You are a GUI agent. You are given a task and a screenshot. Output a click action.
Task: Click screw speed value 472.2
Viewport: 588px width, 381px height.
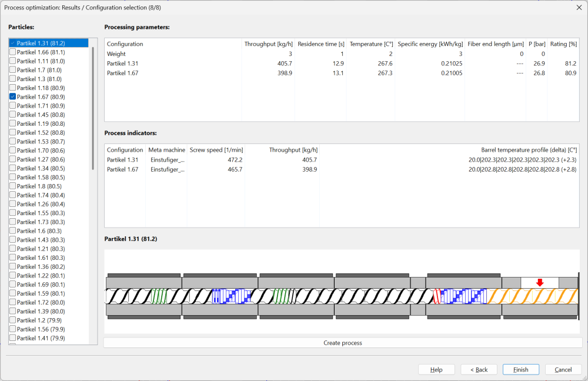coord(235,160)
